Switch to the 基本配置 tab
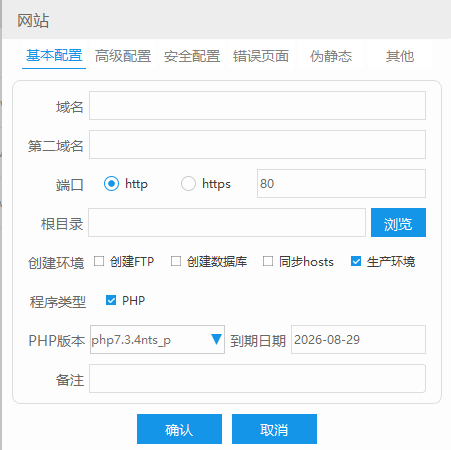 [x=54, y=56]
